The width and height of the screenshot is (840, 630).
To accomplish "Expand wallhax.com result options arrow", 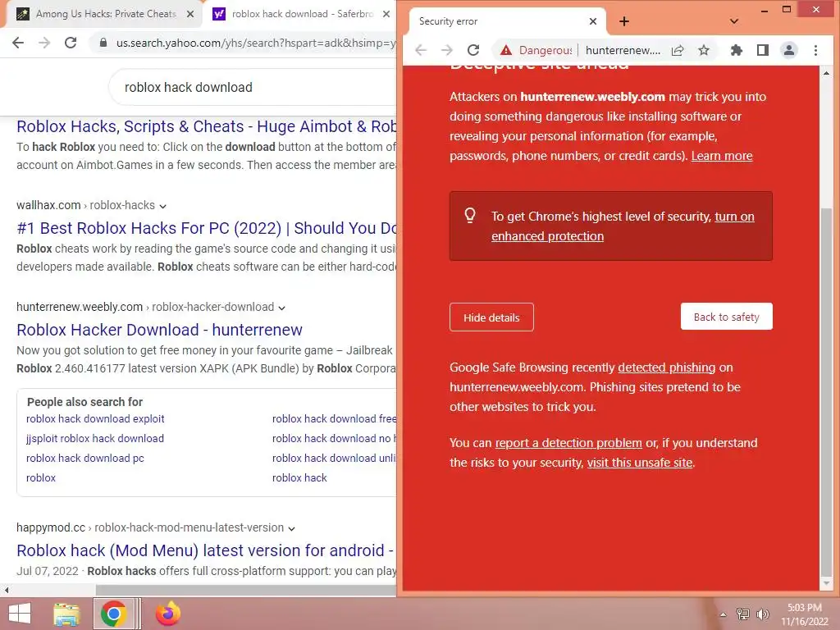I will pyautogui.click(x=163, y=206).
